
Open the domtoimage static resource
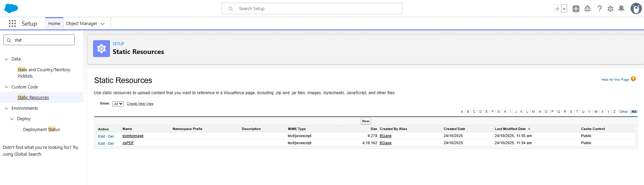133,136
